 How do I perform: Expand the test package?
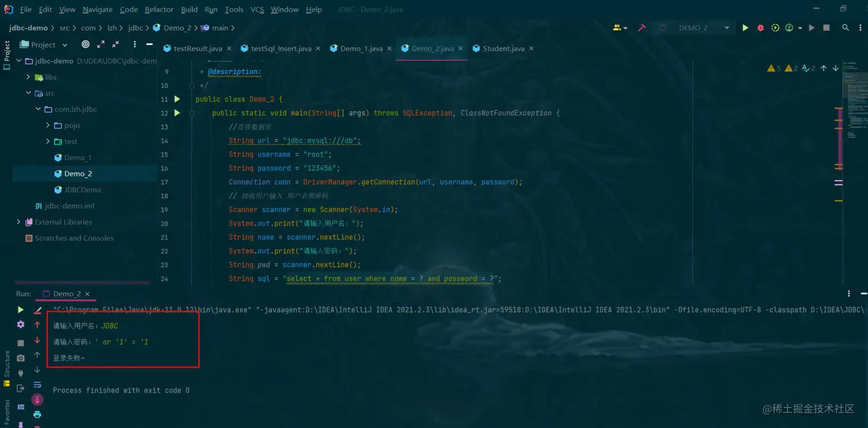(48, 141)
